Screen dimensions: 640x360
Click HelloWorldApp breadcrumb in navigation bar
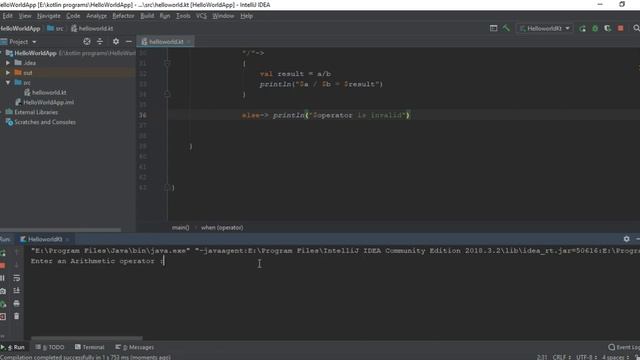tap(20, 29)
